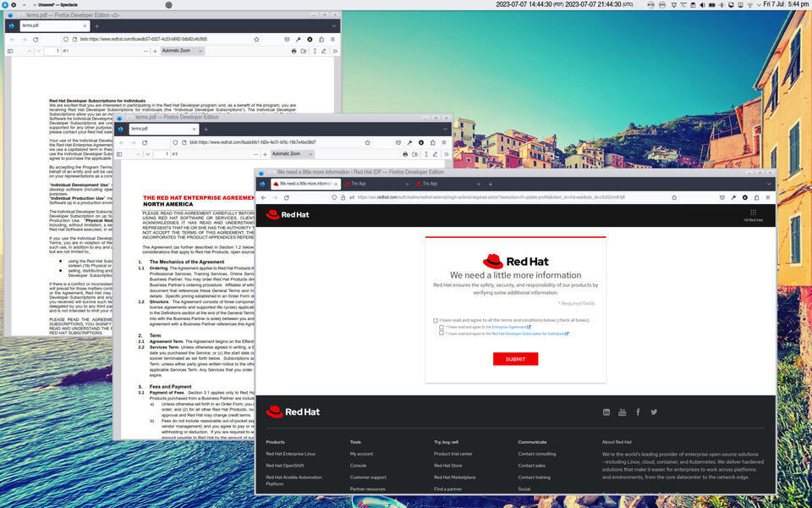Screen dimensions: 812x508
Task: Reload the Enterprise Agreement PDF window
Action: tap(145, 142)
